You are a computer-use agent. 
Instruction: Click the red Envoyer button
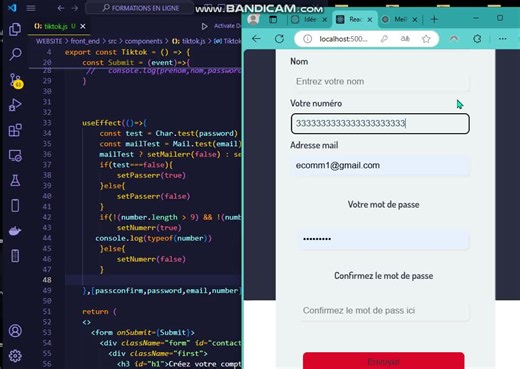click(x=383, y=361)
